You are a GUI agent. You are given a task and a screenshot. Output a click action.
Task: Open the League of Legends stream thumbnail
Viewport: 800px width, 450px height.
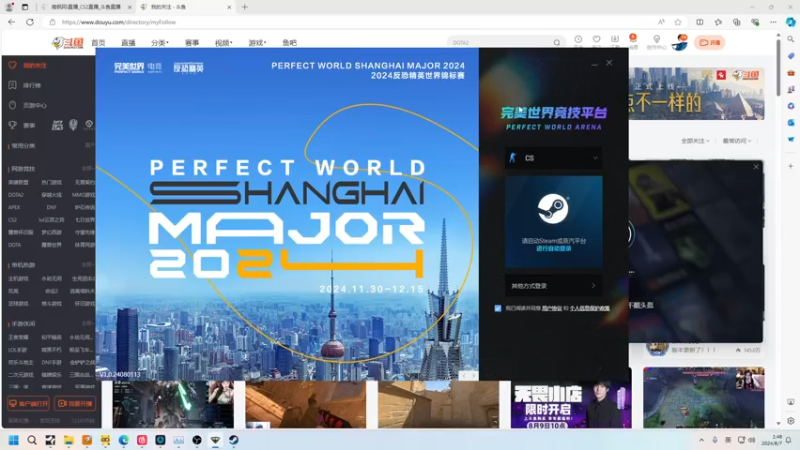pyautogui.click(x=704, y=397)
